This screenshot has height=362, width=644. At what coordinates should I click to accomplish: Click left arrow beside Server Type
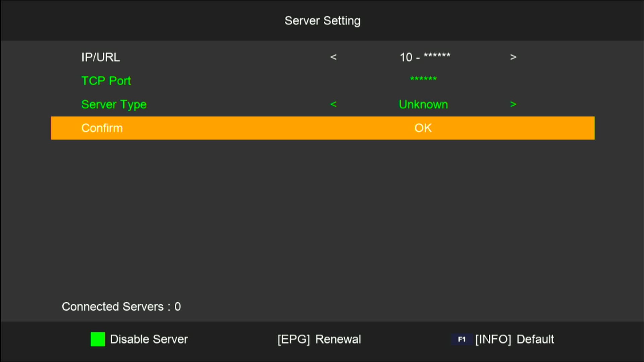(333, 104)
